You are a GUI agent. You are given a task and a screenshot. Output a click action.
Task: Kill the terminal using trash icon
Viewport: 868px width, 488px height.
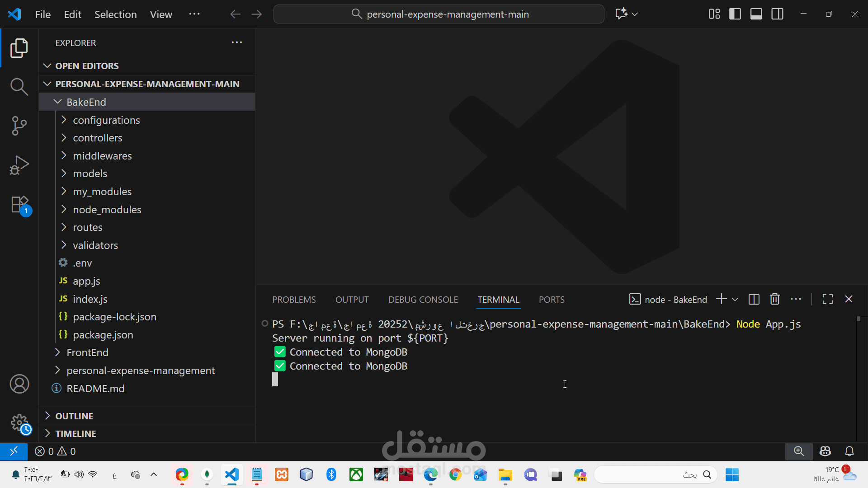pos(775,299)
